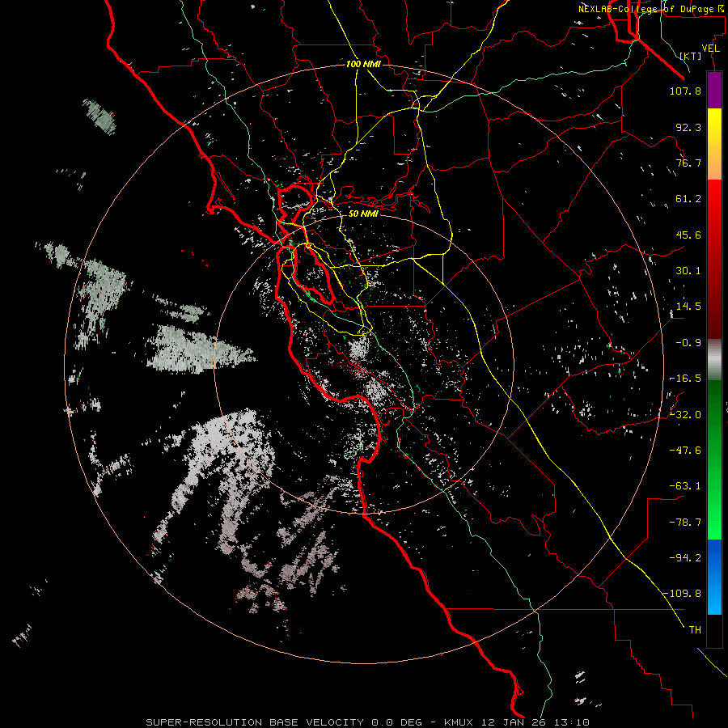The image size is (728, 728).
Task: Click the 30.1 velocity scale value
Action: click(688, 271)
